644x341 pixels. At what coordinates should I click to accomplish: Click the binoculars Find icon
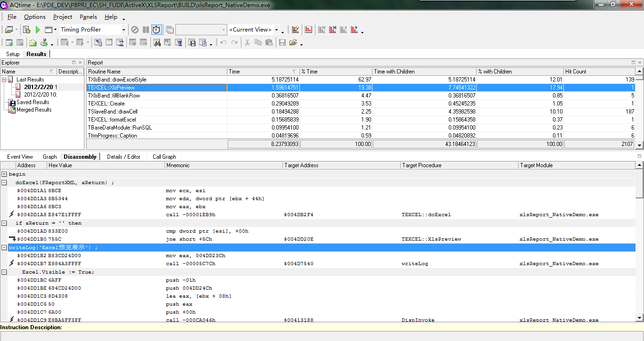[x=157, y=42]
